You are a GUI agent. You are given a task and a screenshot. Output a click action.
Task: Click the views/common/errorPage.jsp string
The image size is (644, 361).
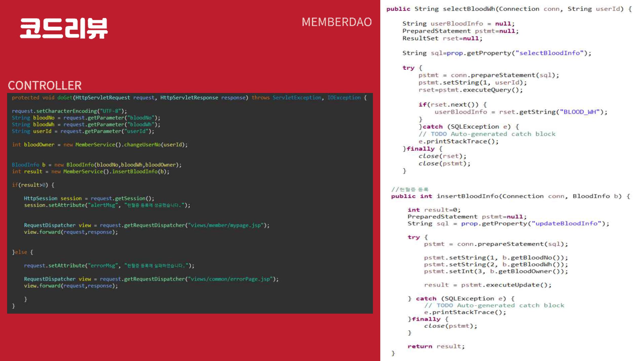pos(230,279)
